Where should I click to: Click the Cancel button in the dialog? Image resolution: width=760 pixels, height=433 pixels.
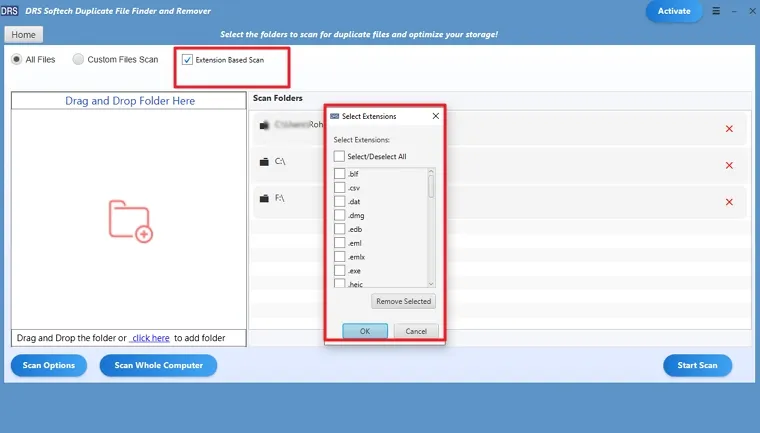point(416,331)
